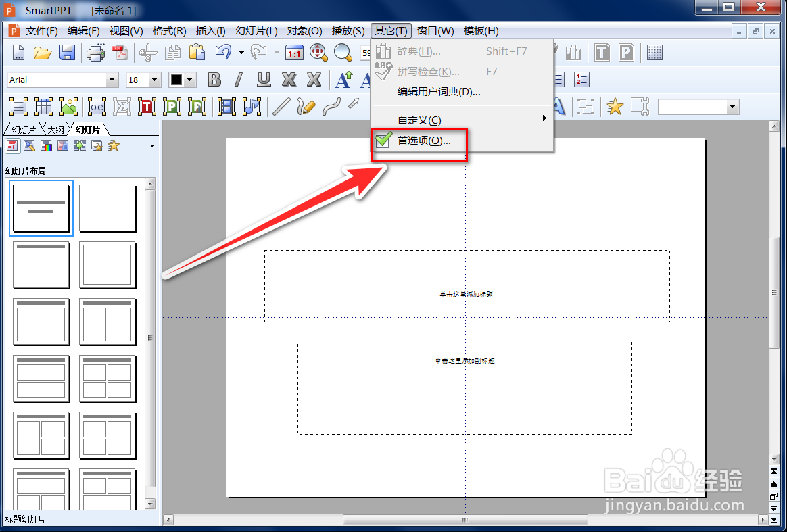
Task: Open the font color dropdown arrow
Action: pos(190,80)
